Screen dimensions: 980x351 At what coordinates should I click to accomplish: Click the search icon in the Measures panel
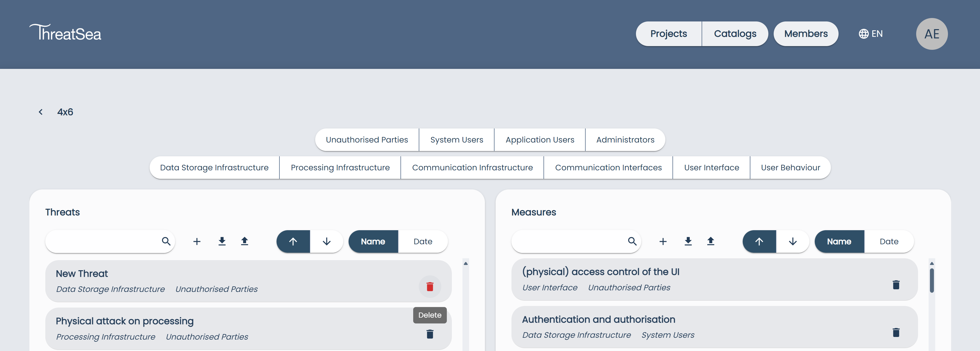coord(633,241)
